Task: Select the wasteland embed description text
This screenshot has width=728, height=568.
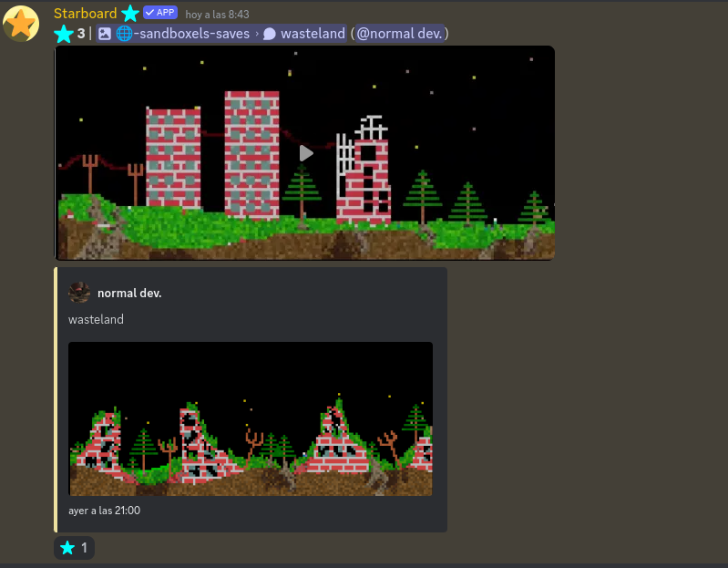Action: click(96, 319)
